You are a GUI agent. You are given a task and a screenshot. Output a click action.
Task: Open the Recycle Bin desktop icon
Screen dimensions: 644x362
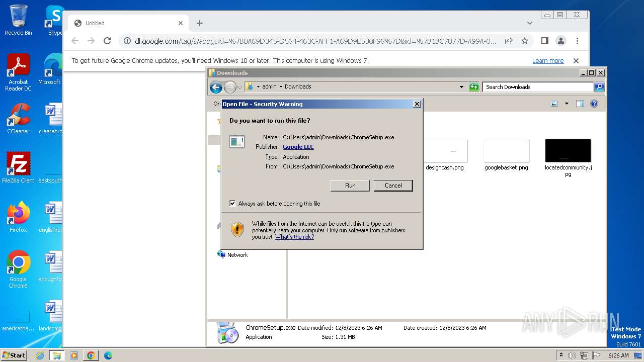(18, 20)
